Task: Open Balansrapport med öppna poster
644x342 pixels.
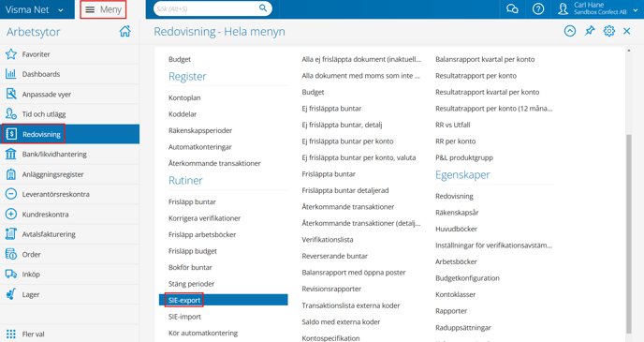Action: coord(354,273)
